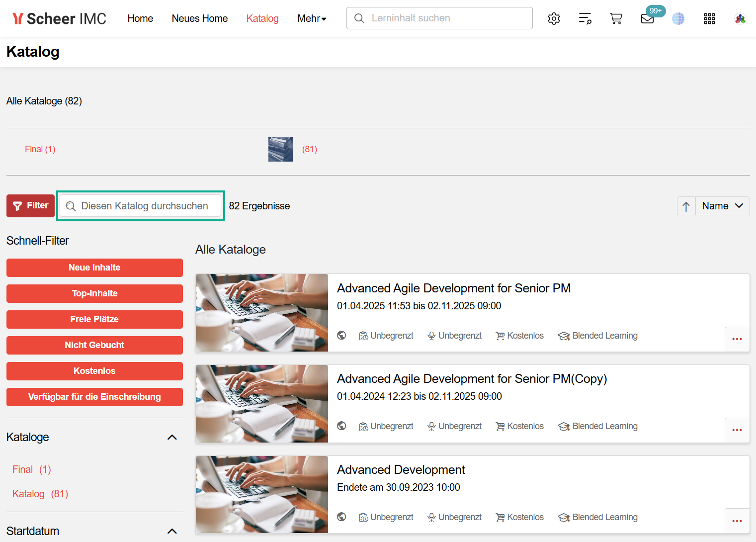Go to the Neues Home tab
Screen dimensions: 756x542
(199, 19)
